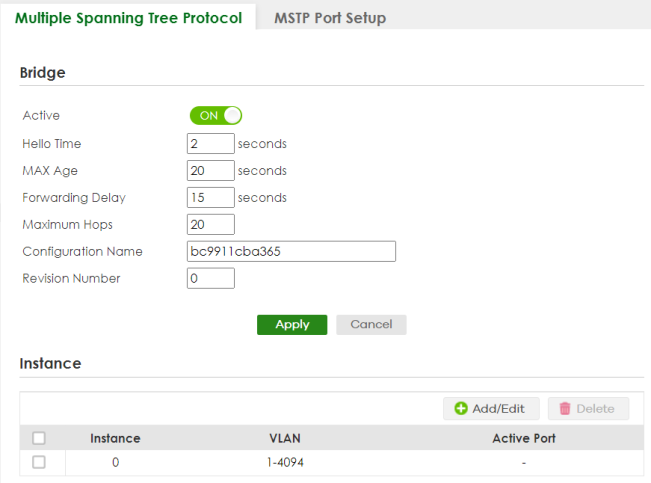Screen dimensions: 651x483
Task: Click the Cancel button
Action: tap(371, 324)
